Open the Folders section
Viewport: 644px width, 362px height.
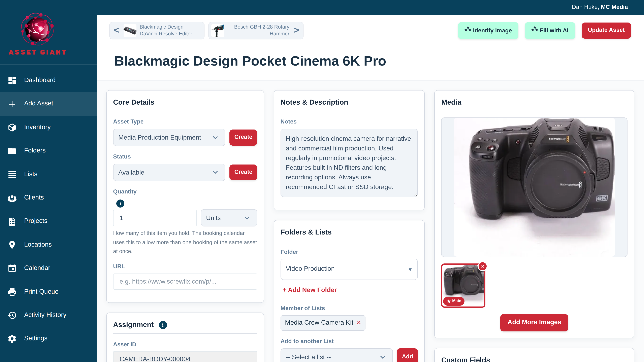(48, 151)
